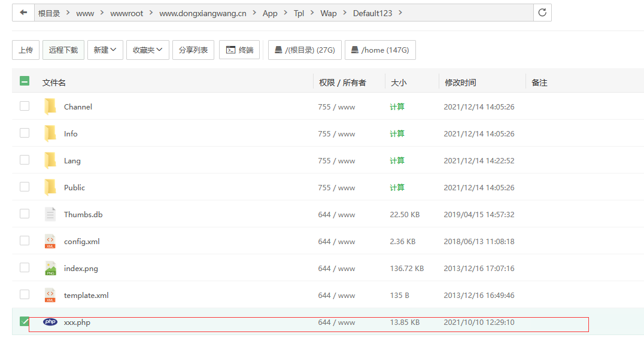The width and height of the screenshot is (644, 359).
Task: Expand the chevron after Default123 in the breadcrumb
Action: [400, 13]
